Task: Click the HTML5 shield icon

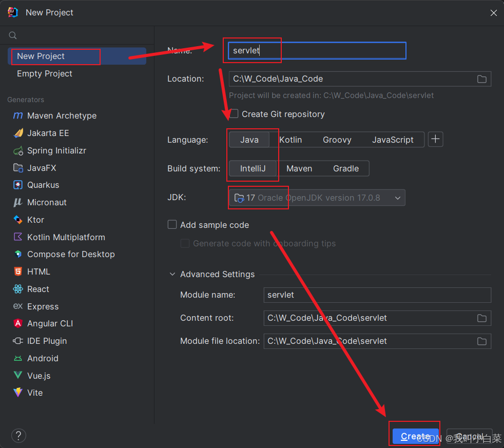Action: (x=18, y=271)
